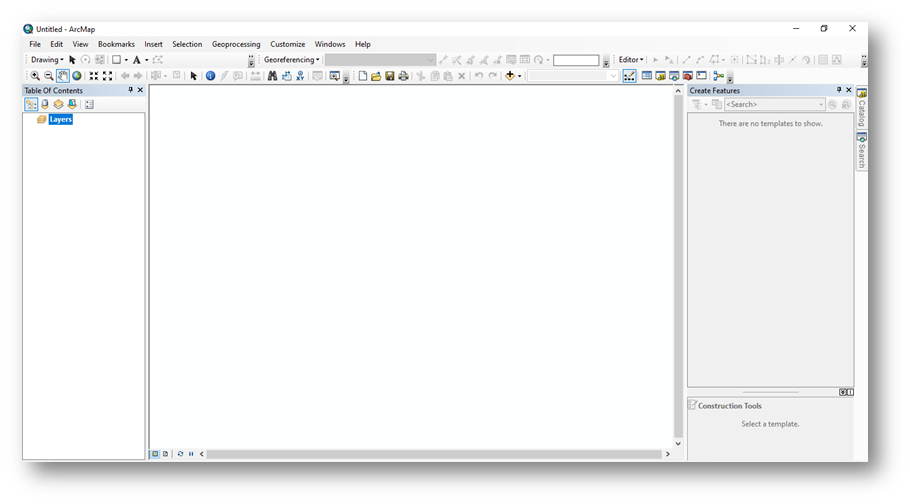This screenshot has width=910, height=504.
Task: Open the Editor dropdown menu
Action: [x=631, y=60]
